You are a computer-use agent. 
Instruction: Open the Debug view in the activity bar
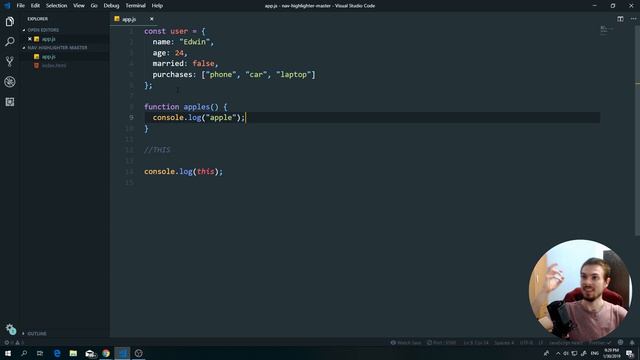coord(10,82)
